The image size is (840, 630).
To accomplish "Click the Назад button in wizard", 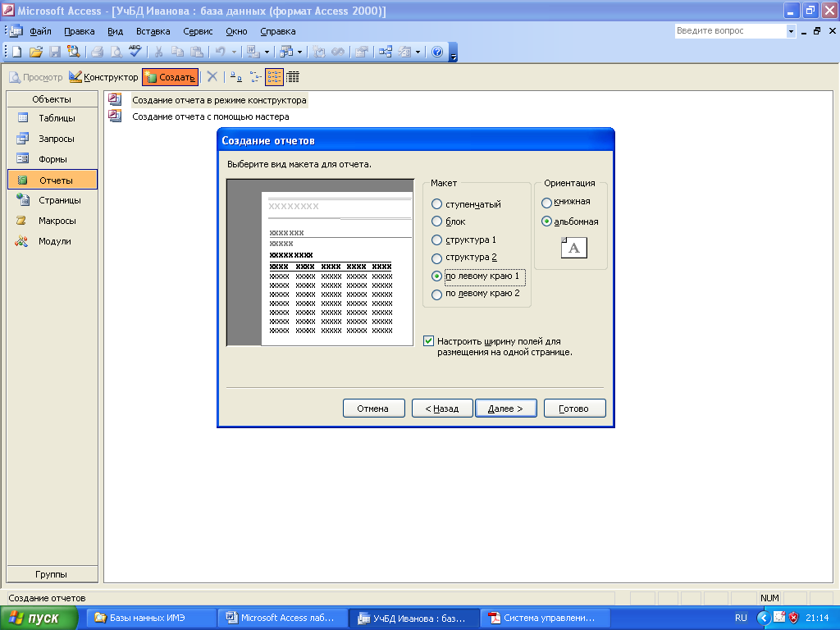I will pos(442,409).
